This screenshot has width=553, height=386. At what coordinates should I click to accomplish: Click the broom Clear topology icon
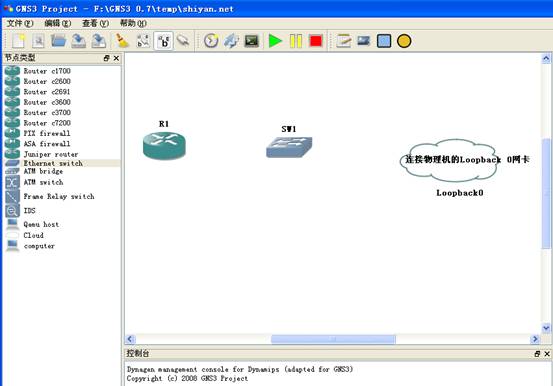coord(122,41)
